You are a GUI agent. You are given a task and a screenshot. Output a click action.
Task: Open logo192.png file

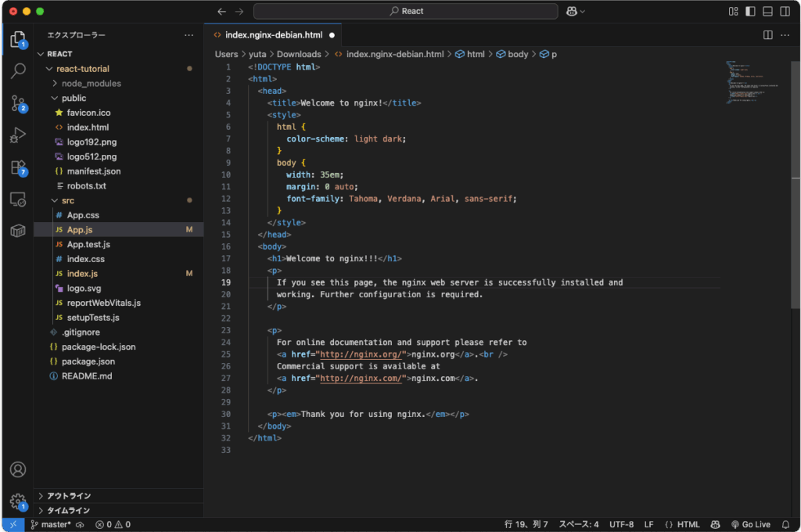(x=119, y=142)
